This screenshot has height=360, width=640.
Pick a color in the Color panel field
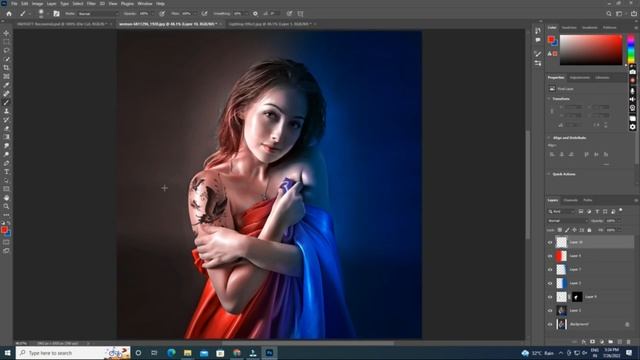[x=591, y=50]
